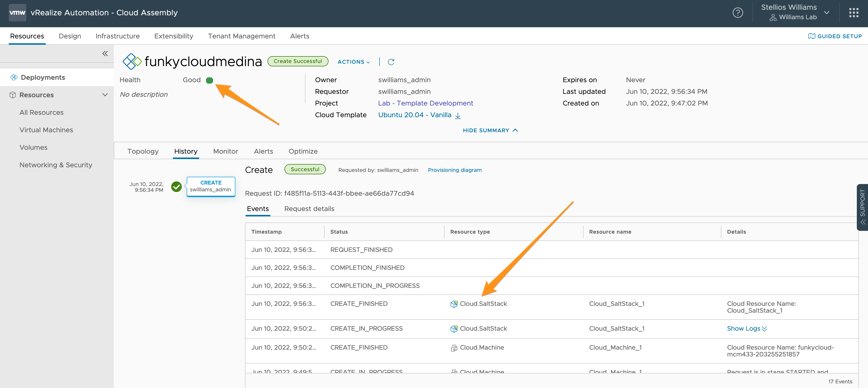Open the Lab - Template Development project link
The image size is (868, 388).
tap(425, 103)
